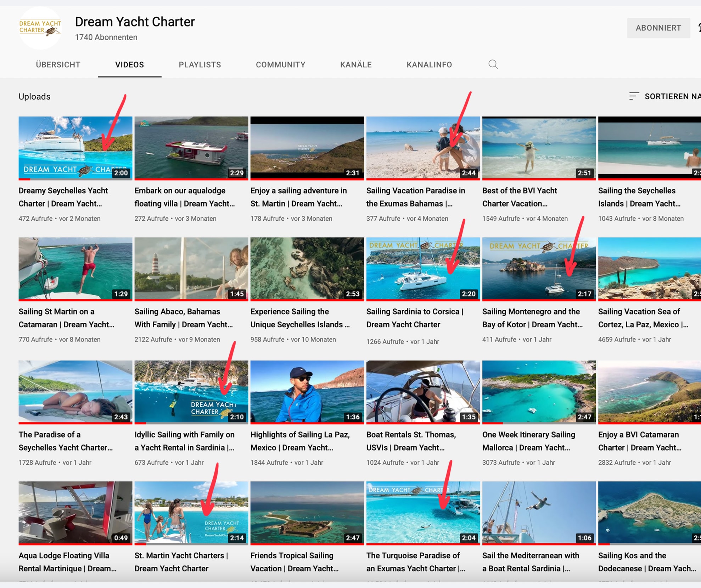Play the Best of the BVI thumbnail
The image size is (701, 588).
coord(539,148)
